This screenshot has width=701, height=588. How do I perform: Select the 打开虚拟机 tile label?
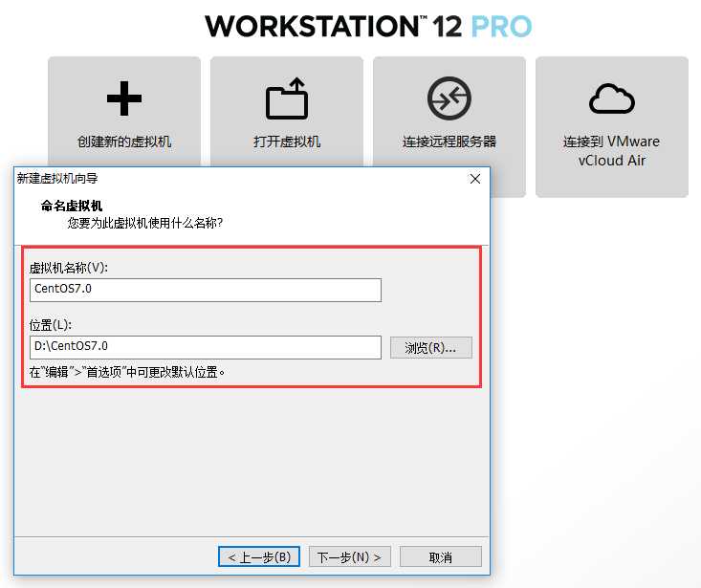(x=287, y=142)
